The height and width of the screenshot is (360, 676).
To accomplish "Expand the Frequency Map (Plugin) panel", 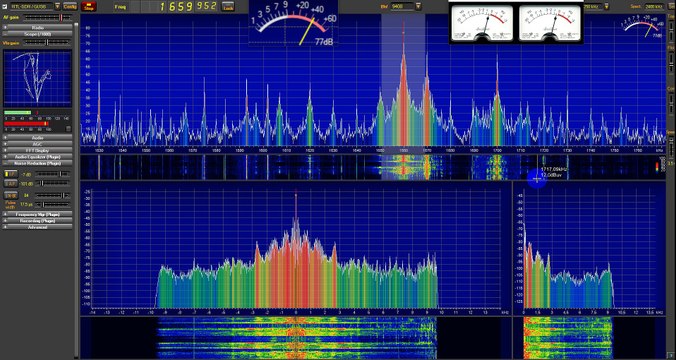I will point(38,214).
